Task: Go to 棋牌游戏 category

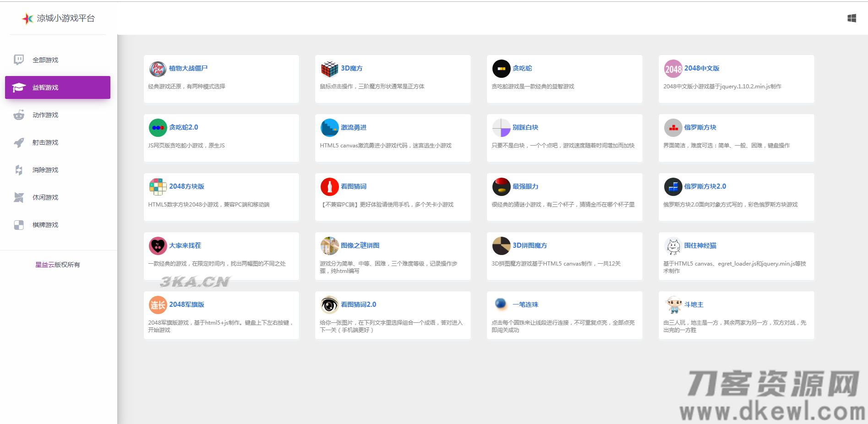Action: (45, 225)
